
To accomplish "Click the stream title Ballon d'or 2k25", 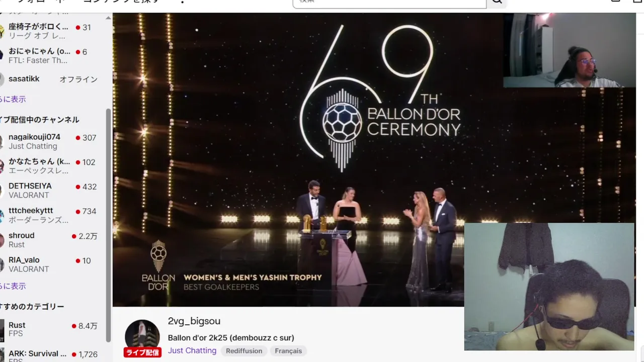I will pyautogui.click(x=231, y=337).
